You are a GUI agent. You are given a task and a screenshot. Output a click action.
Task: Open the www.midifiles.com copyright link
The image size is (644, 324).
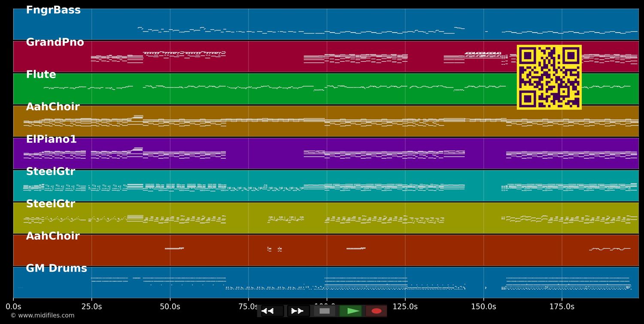pos(42,315)
